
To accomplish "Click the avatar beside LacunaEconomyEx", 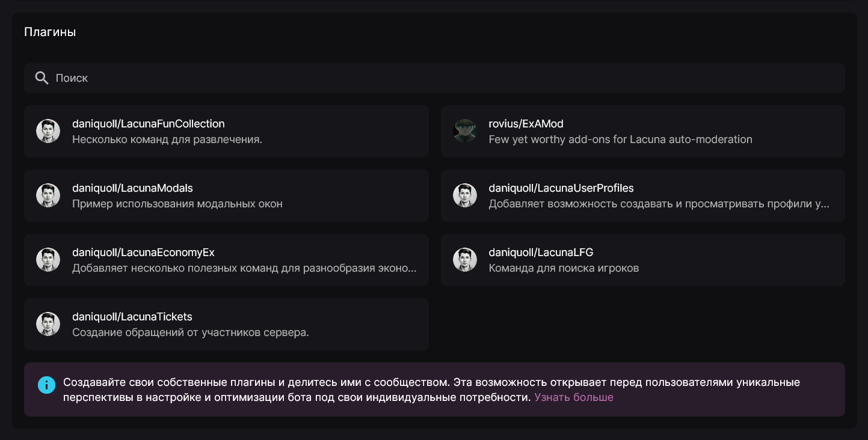I will 48,260.
